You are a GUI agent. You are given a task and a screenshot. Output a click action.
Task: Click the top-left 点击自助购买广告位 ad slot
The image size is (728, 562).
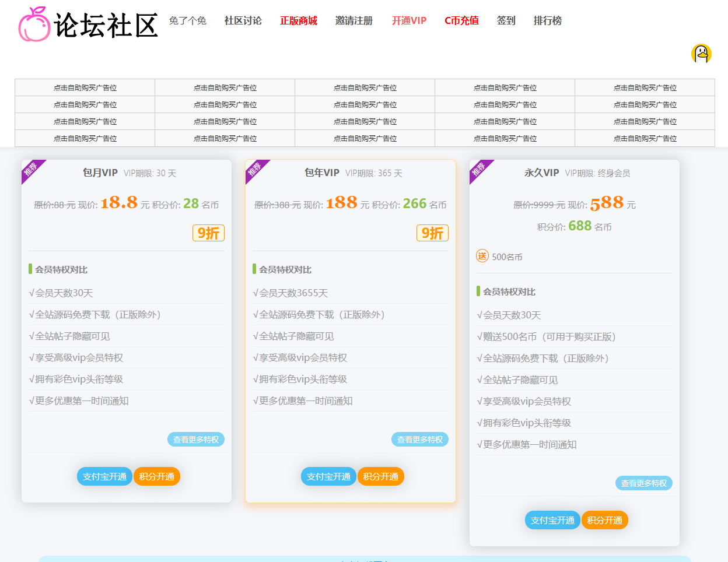coord(85,88)
